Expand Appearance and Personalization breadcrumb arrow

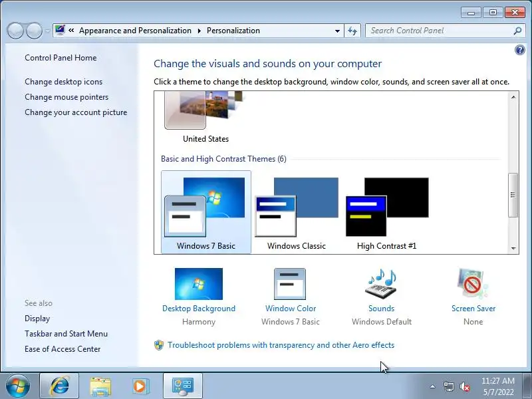click(199, 31)
